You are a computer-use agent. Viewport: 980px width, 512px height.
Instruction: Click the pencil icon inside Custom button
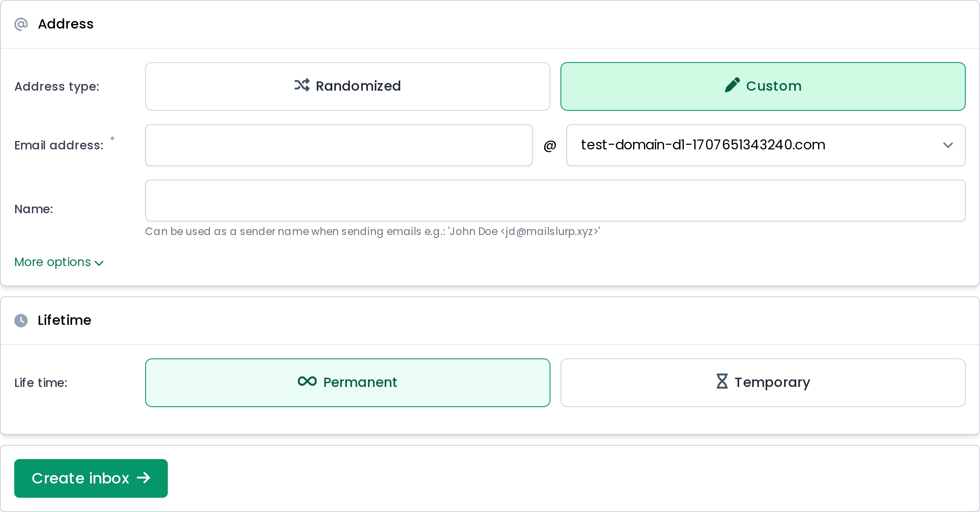point(732,85)
